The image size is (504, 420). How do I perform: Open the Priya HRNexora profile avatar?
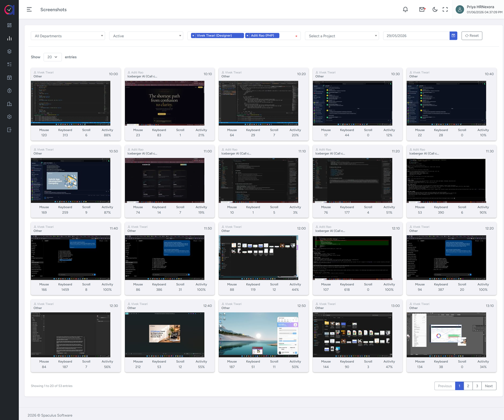click(x=460, y=9)
